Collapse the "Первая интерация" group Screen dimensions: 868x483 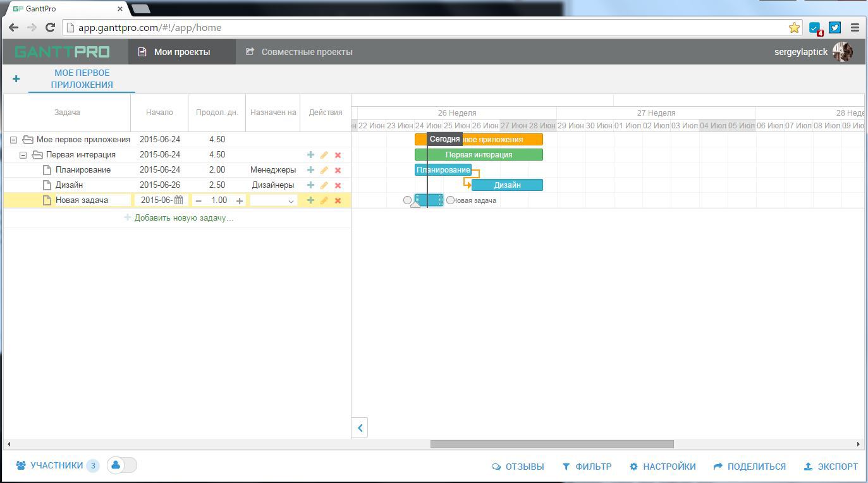(x=23, y=154)
